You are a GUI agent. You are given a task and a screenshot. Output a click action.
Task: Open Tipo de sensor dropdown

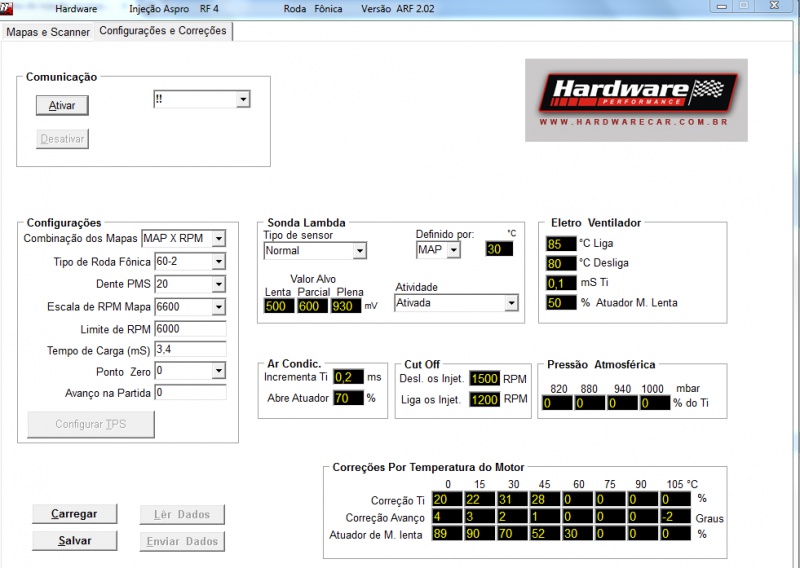pos(360,251)
